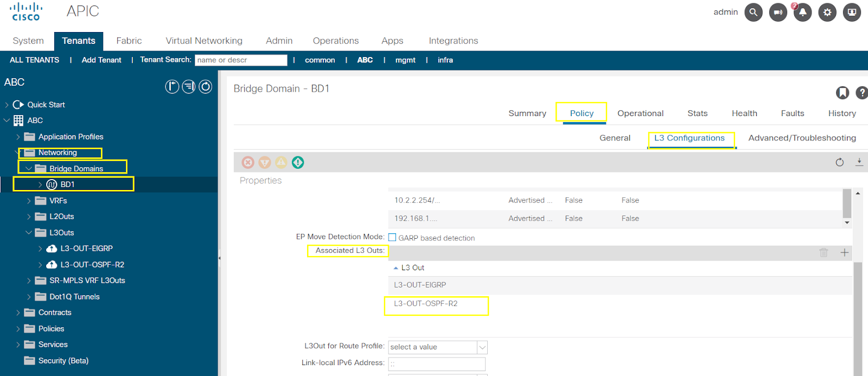Click the download icon in properties toolbar
Screen dimensions: 868x376
tap(859, 162)
